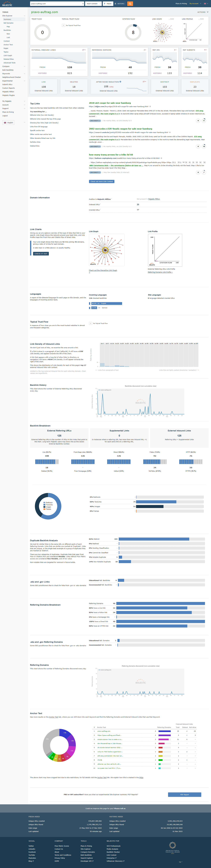211x868 pixels.
Task: Open Bulk Backlinks in sidebar
Action: [x=8, y=70]
